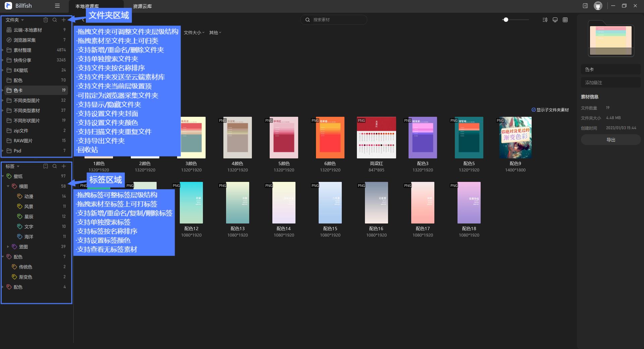Collapse the 横图 tag group
The width and height of the screenshot is (644, 349).
coord(8,186)
